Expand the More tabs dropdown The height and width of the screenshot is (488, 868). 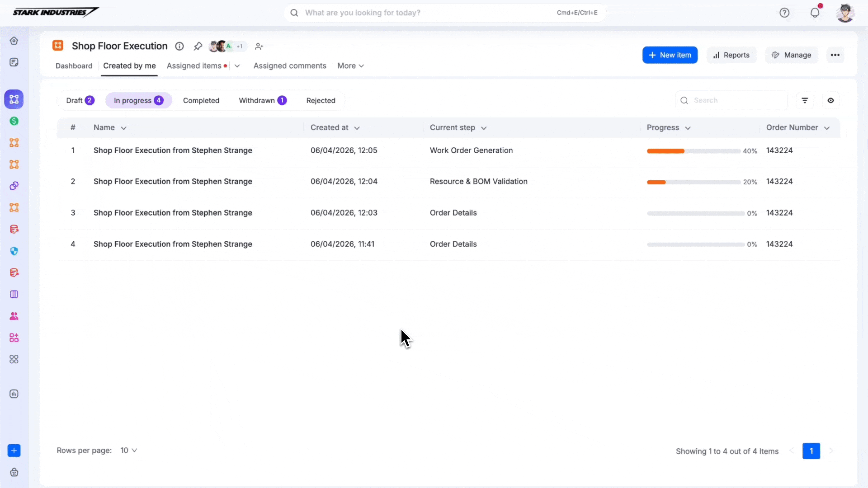(350, 66)
